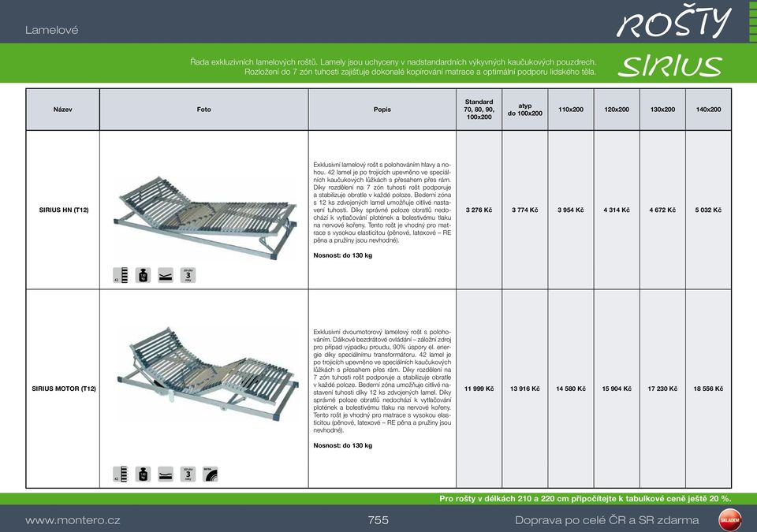The width and height of the screenshot is (757, 532).
Task: Click the price '5 032 Kč'
Action: coord(708,210)
